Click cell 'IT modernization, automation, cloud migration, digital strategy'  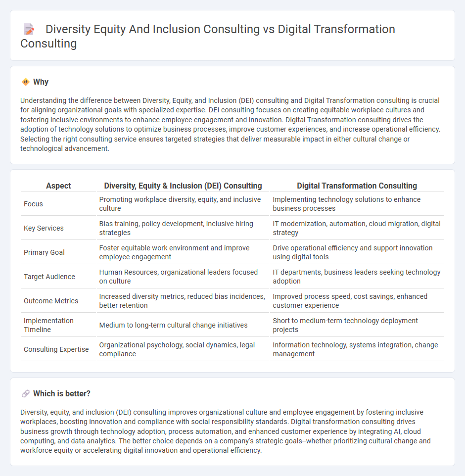pyautogui.click(x=357, y=228)
